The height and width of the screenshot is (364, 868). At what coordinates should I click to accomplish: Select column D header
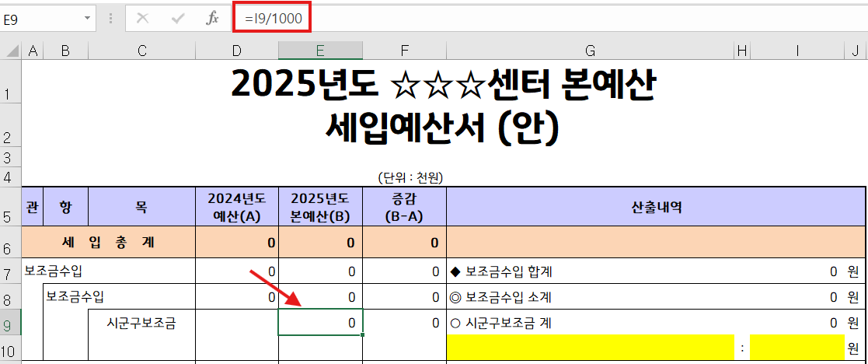(237, 51)
